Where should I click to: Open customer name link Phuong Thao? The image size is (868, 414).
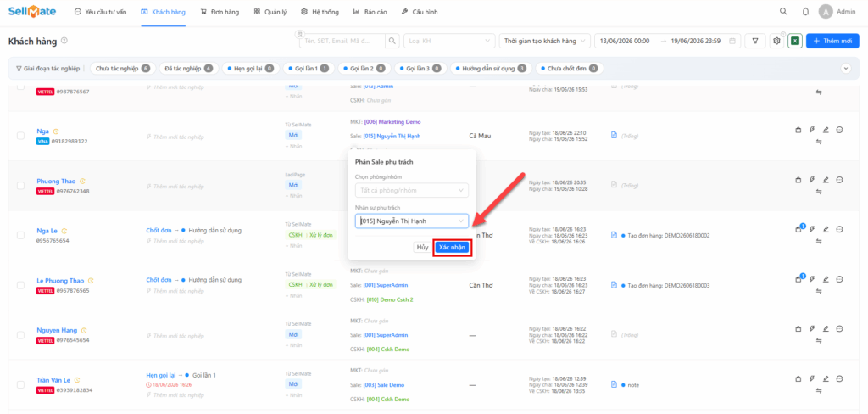click(x=57, y=182)
